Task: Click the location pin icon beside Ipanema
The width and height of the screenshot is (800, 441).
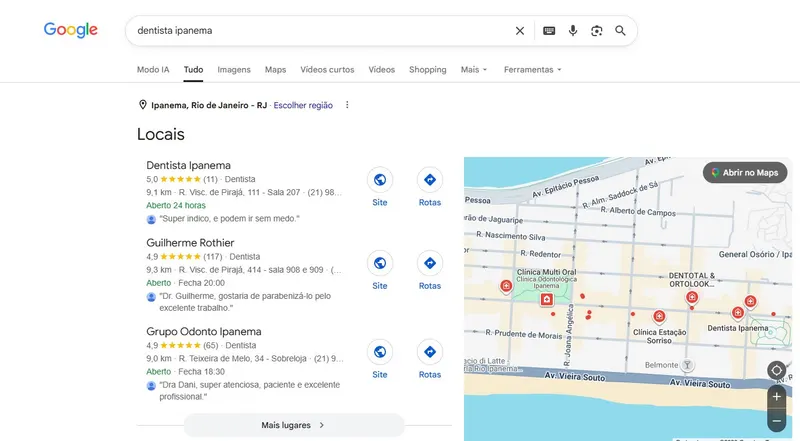Action: [142, 105]
